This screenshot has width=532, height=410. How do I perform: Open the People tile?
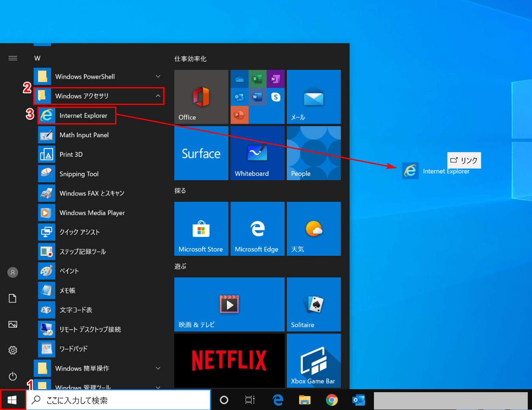coord(314,153)
